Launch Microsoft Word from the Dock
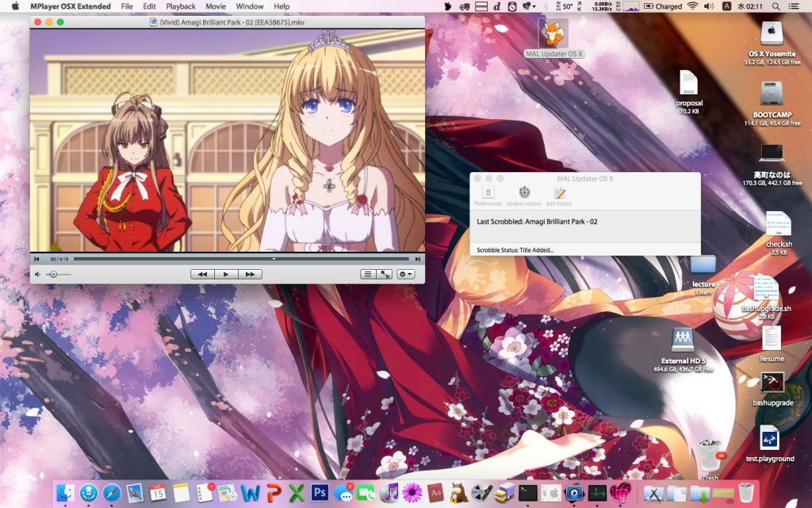The image size is (812, 508). click(250, 492)
